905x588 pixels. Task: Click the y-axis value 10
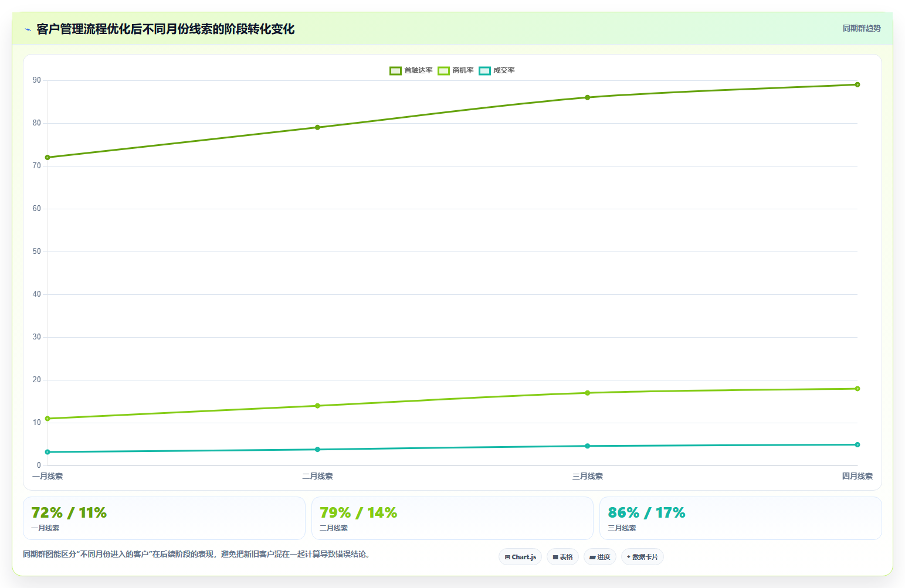coord(37,423)
